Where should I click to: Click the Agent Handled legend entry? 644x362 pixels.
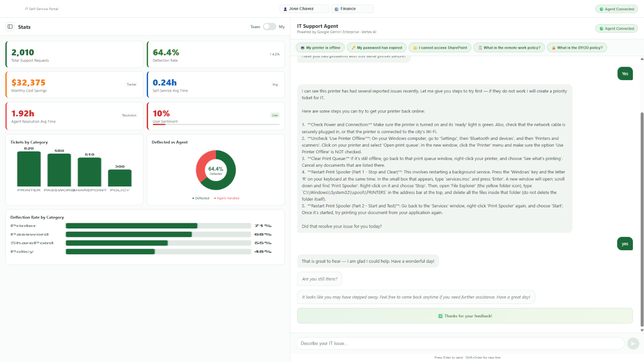click(x=227, y=198)
